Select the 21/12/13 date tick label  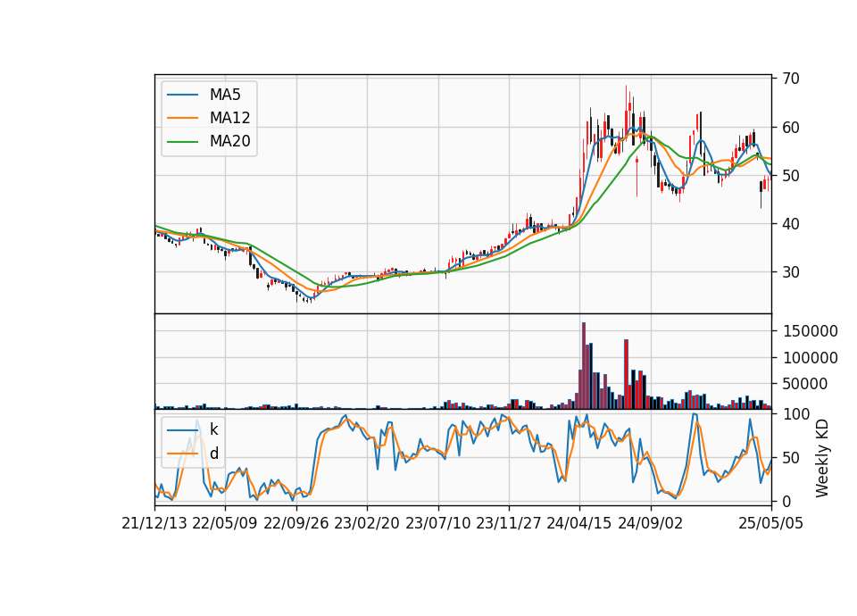click(154, 523)
